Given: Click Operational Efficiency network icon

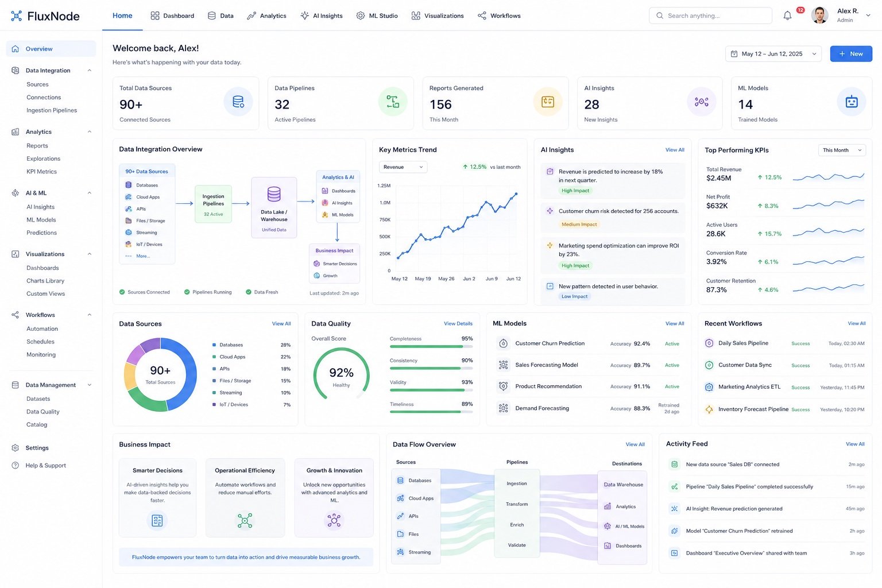Looking at the screenshot, I should [245, 521].
